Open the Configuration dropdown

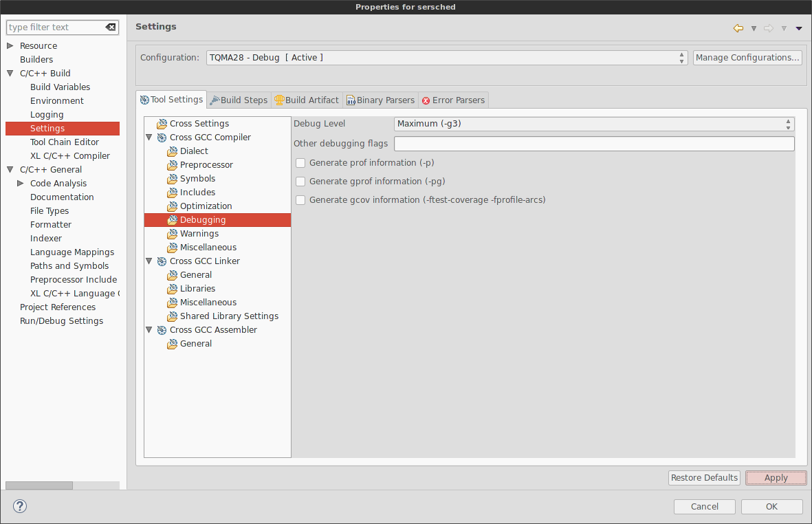click(447, 58)
